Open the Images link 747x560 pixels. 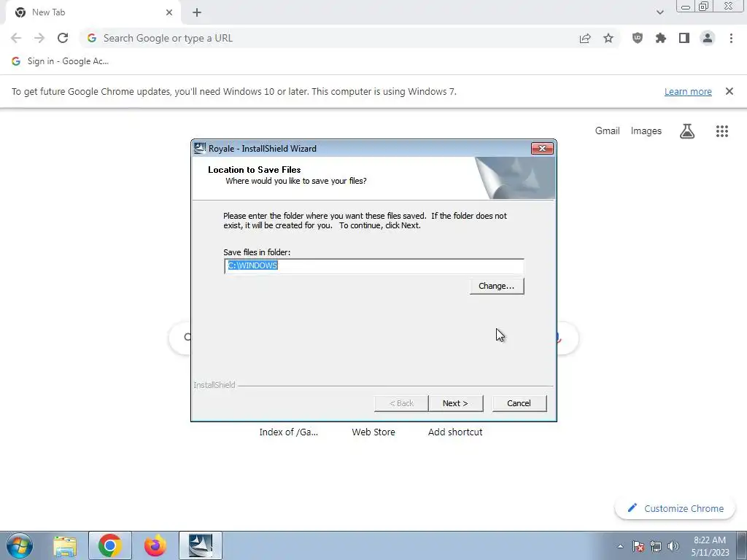click(x=646, y=131)
